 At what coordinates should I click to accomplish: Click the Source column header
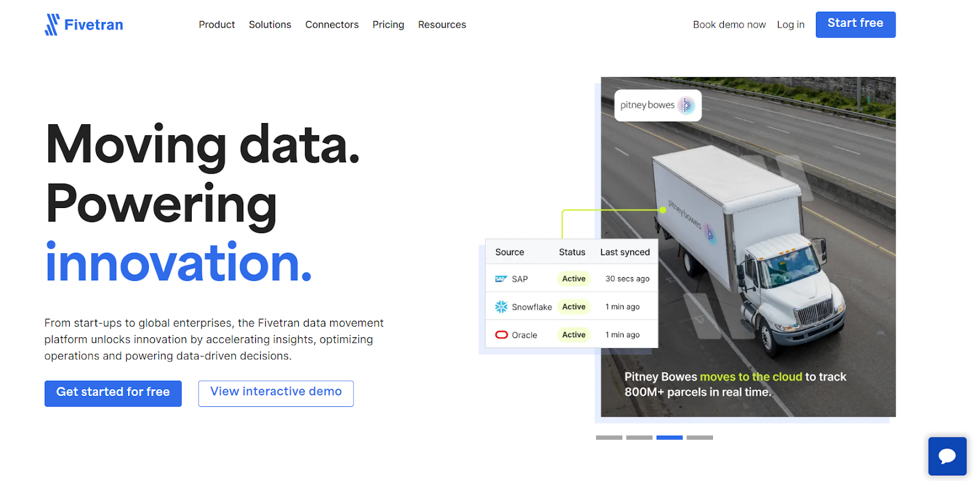(x=510, y=252)
